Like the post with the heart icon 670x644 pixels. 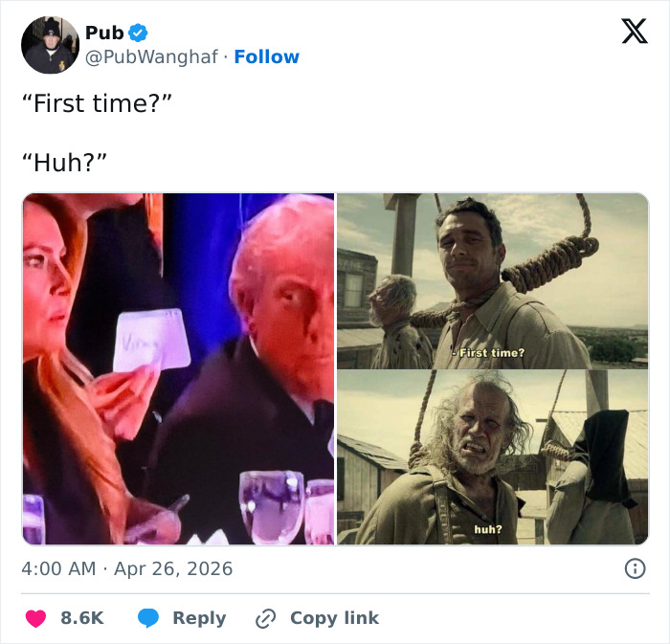[35, 618]
